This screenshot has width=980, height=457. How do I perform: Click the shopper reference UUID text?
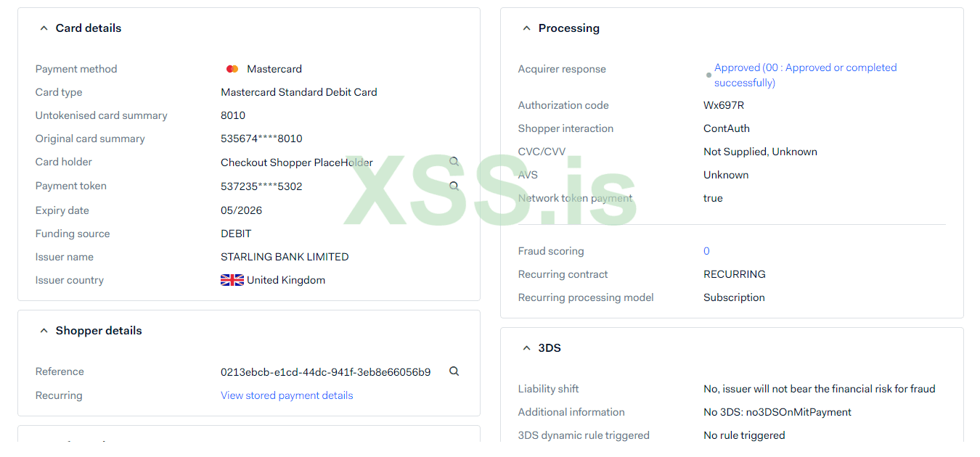[x=325, y=372]
